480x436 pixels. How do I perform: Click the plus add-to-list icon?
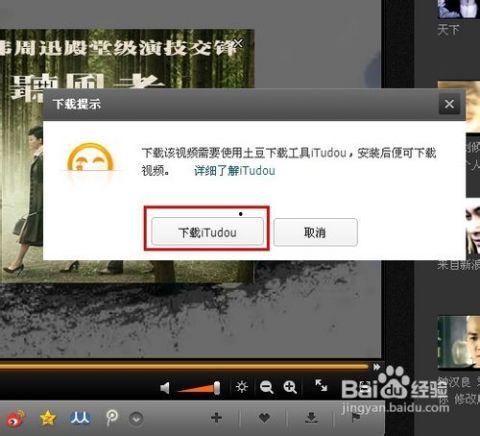216,417
